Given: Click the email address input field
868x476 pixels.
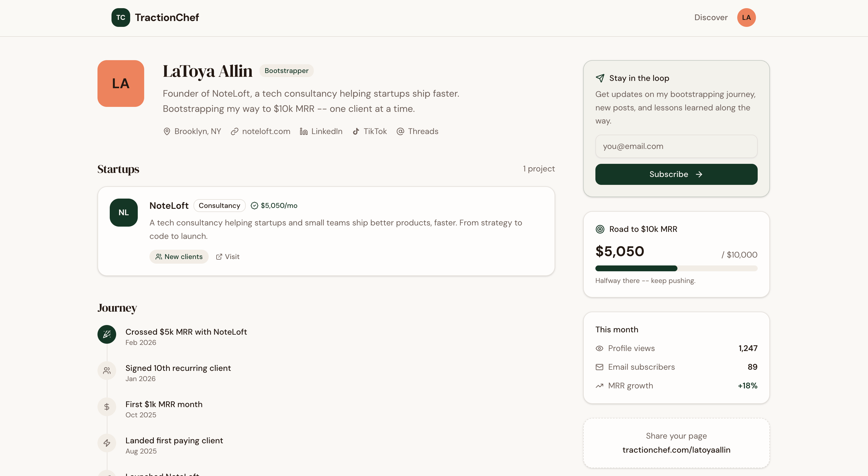Looking at the screenshot, I should 676,146.
